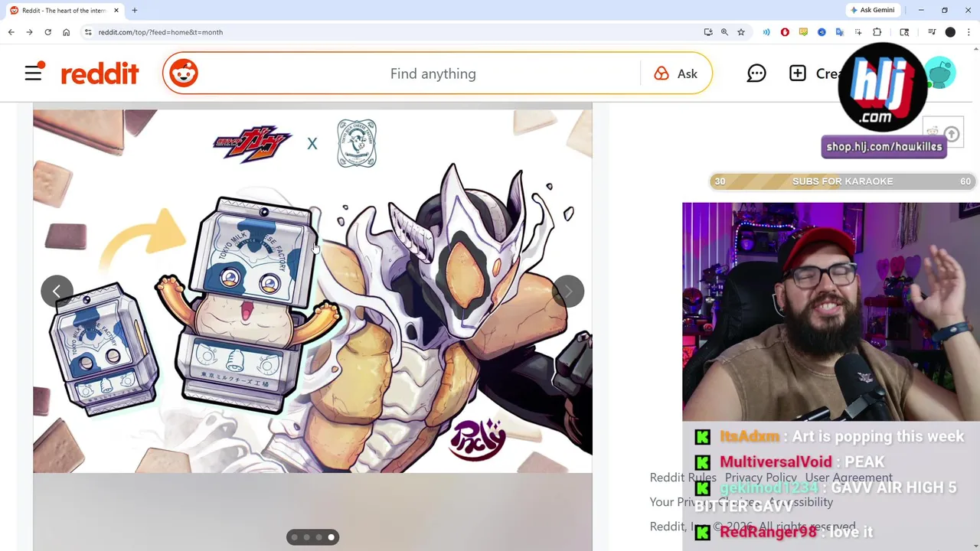Open the red shield adblock extension
The width and height of the screenshot is (980, 551).
click(785, 32)
